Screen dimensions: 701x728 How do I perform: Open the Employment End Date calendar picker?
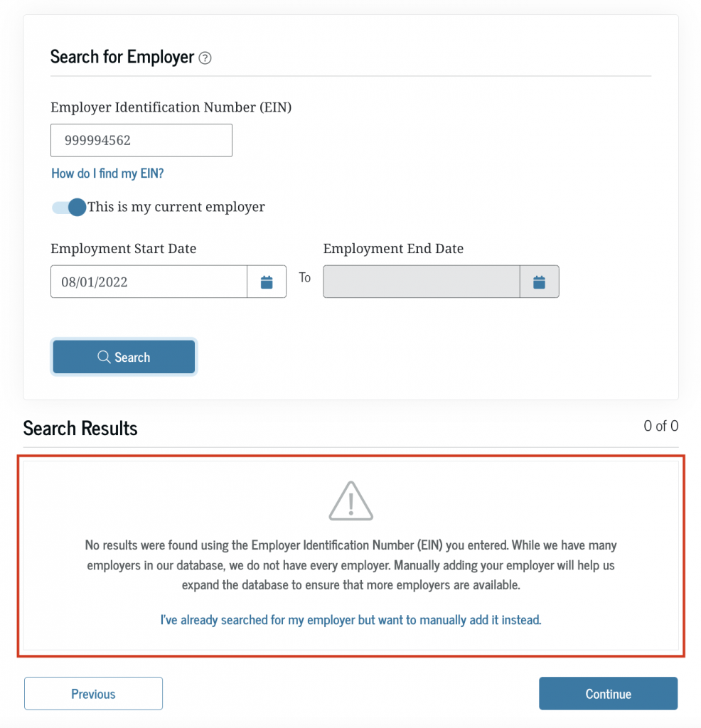539,282
